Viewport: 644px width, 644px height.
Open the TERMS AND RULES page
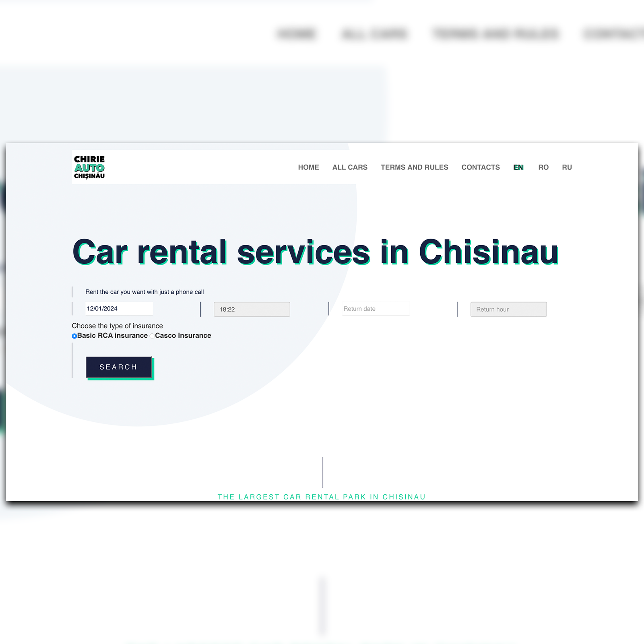coord(414,167)
